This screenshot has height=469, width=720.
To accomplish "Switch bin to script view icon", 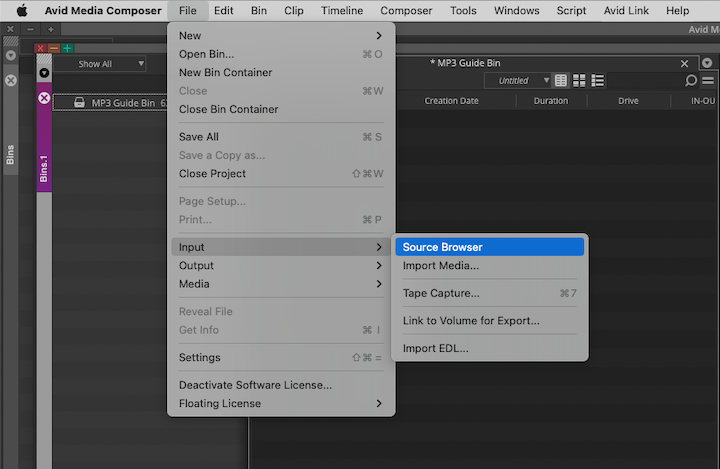I will tap(597, 81).
